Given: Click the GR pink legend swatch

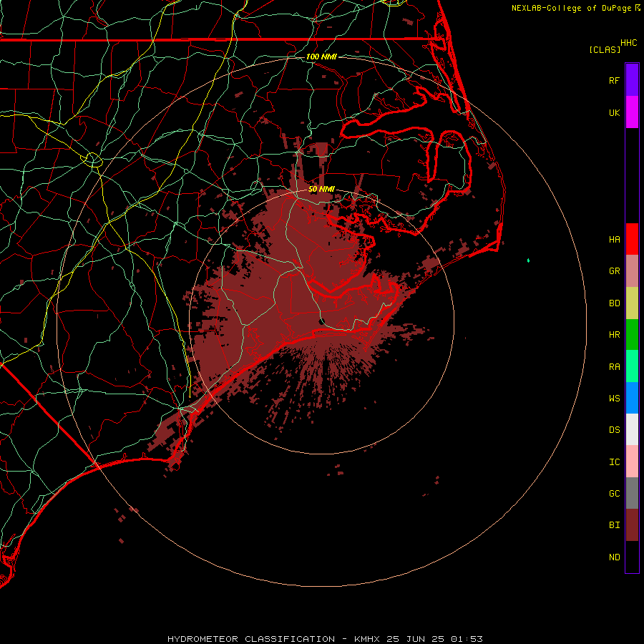Looking at the screenshot, I should [x=632, y=271].
